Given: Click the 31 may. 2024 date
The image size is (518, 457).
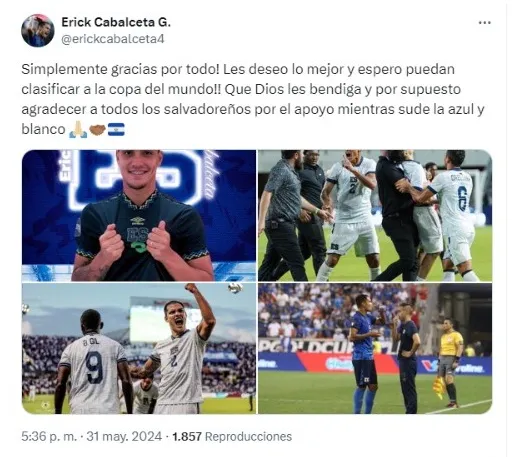Looking at the screenshot, I should pyautogui.click(x=124, y=436).
